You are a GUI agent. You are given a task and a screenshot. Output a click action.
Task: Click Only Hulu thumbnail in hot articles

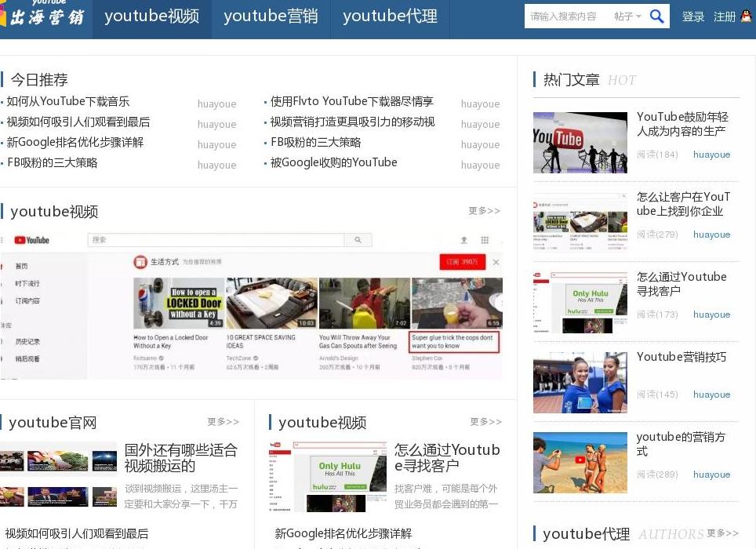point(580,303)
